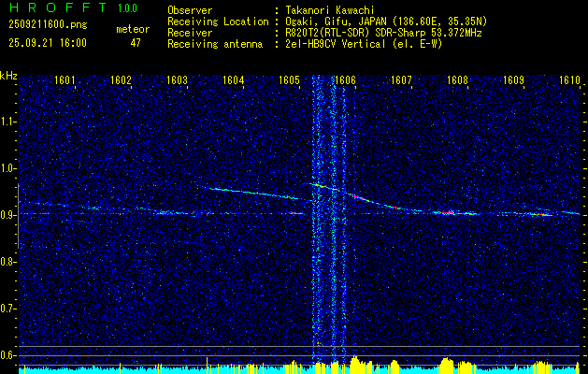Click the 1606 time axis marker
The height and width of the screenshot is (374, 588).
pos(345,79)
